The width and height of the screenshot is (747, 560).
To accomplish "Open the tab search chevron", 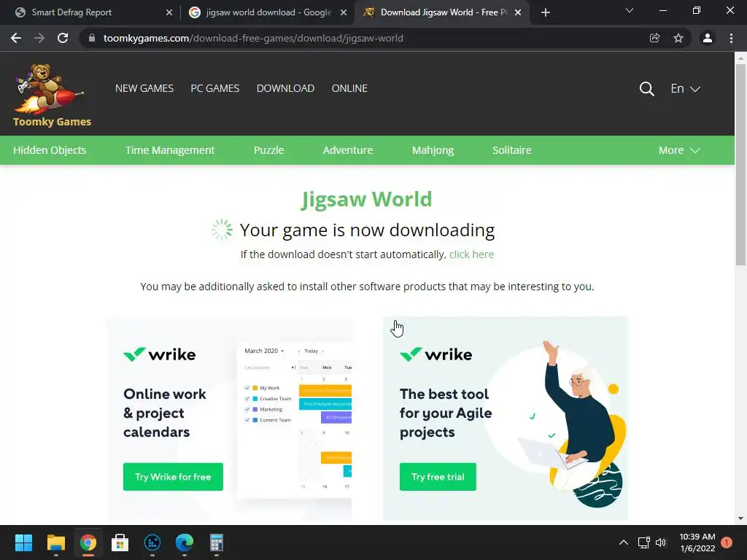I will coord(630,10).
